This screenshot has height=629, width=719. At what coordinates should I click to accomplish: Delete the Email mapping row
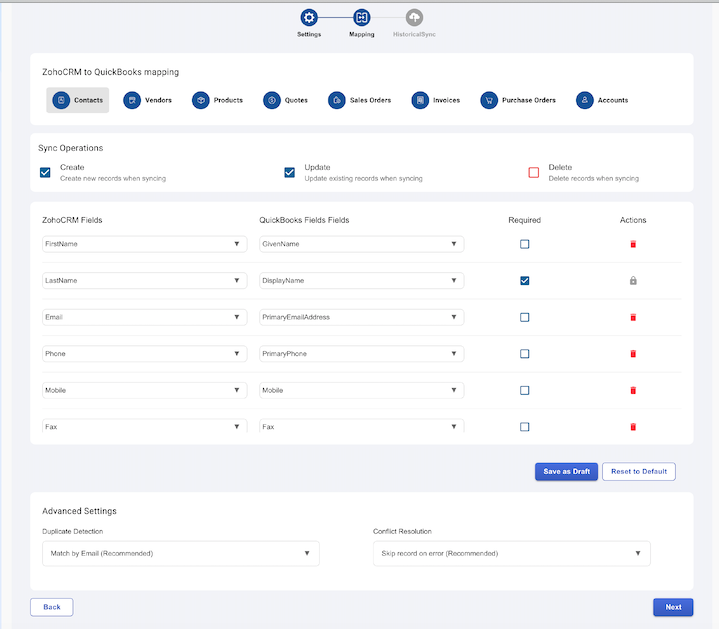tap(633, 317)
